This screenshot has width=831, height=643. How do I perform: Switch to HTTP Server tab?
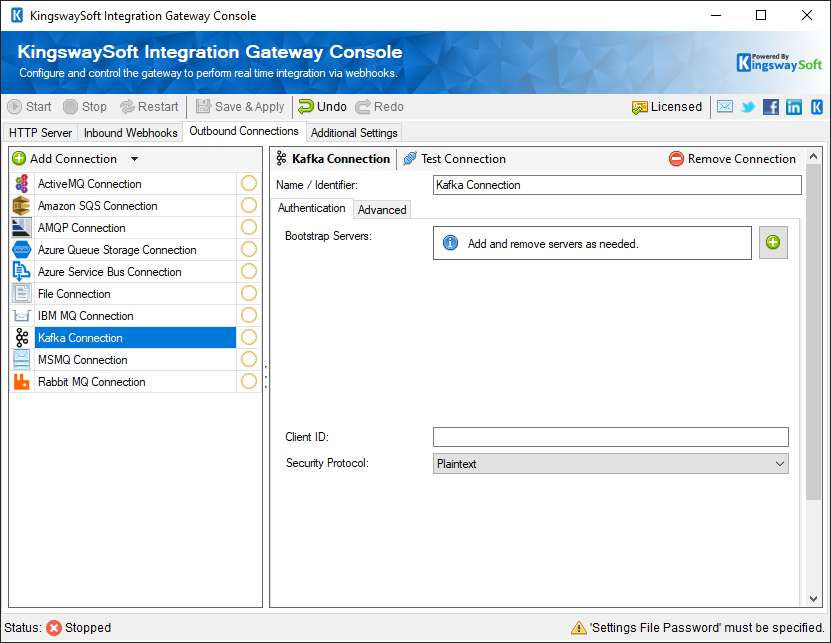click(40, 133)
